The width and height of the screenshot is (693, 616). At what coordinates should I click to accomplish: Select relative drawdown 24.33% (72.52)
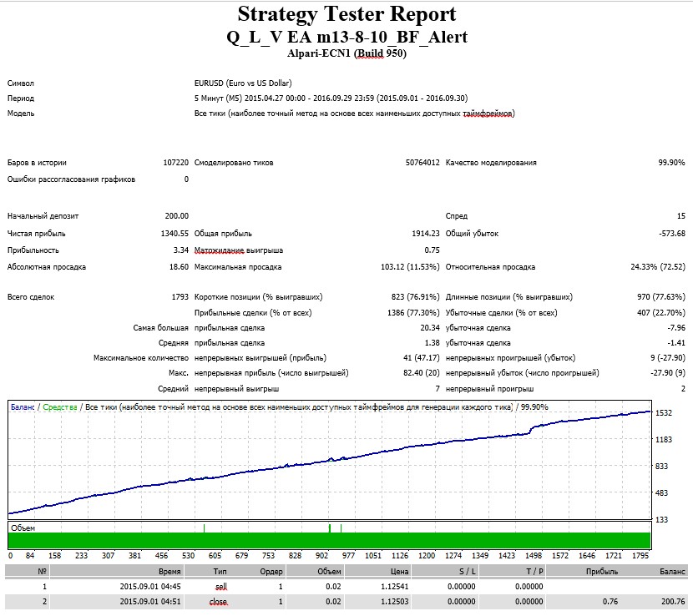tap(658, 267)
